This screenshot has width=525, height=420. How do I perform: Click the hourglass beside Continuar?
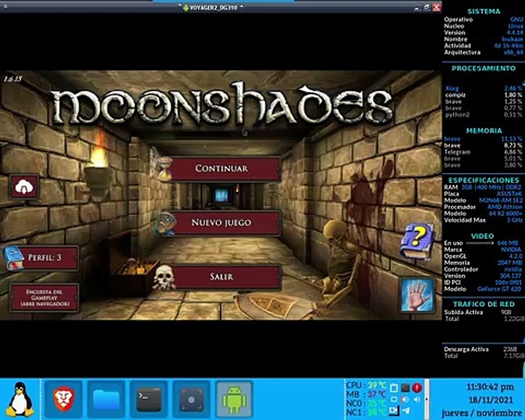(x=164, y=169)
